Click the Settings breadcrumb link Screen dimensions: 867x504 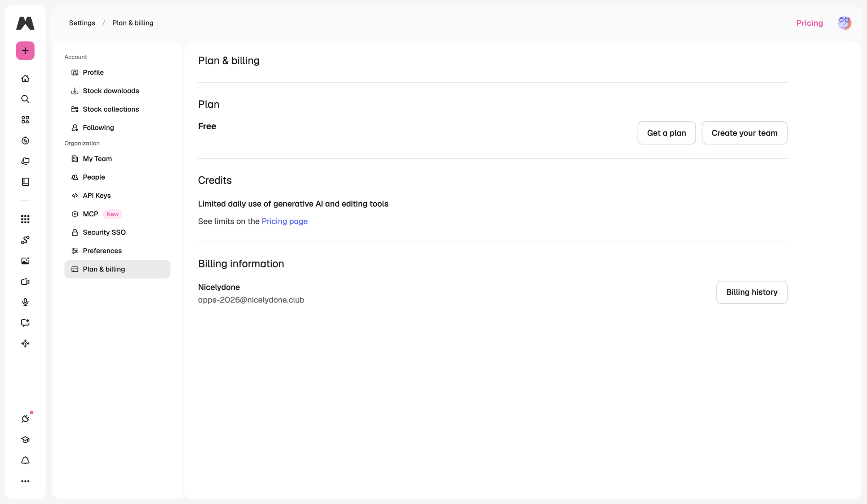click(x=82, y=23)
